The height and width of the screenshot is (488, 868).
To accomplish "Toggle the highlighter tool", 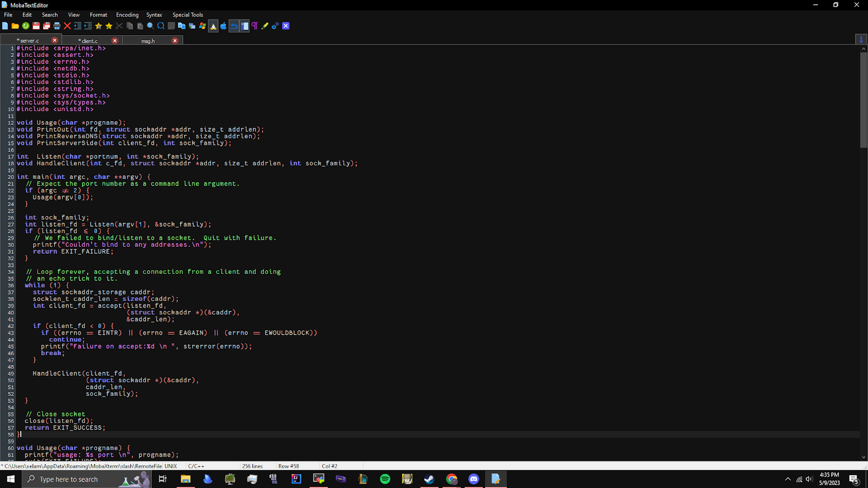I will pos(265,26).
